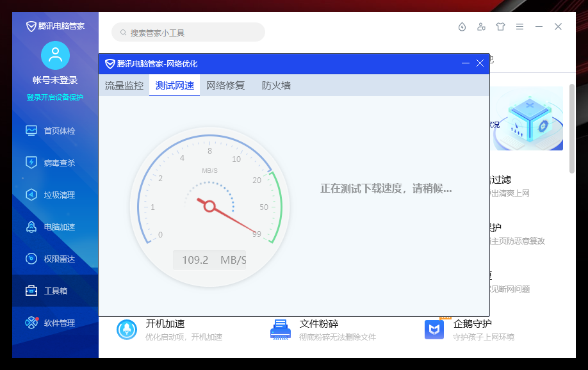588x370 pixels.
Task: Click the 企鹅守护 app icon
Action: coord(434,330)
